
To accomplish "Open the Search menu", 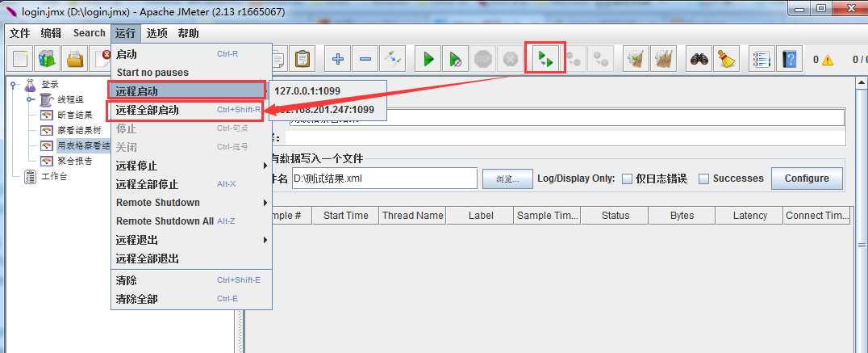I will pyautogui.click(x=89, y=33).
